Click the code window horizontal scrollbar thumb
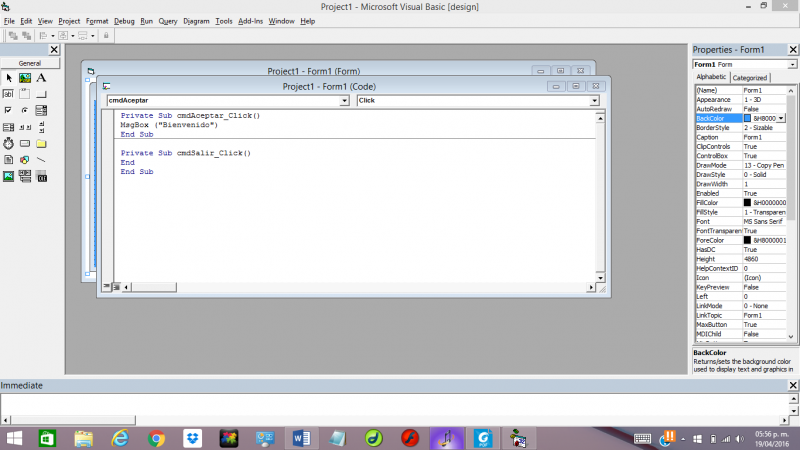 [x=154, y=287]
